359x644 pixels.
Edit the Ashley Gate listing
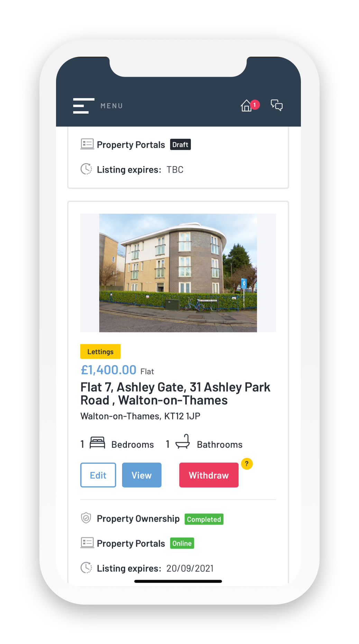pos(98,475)
